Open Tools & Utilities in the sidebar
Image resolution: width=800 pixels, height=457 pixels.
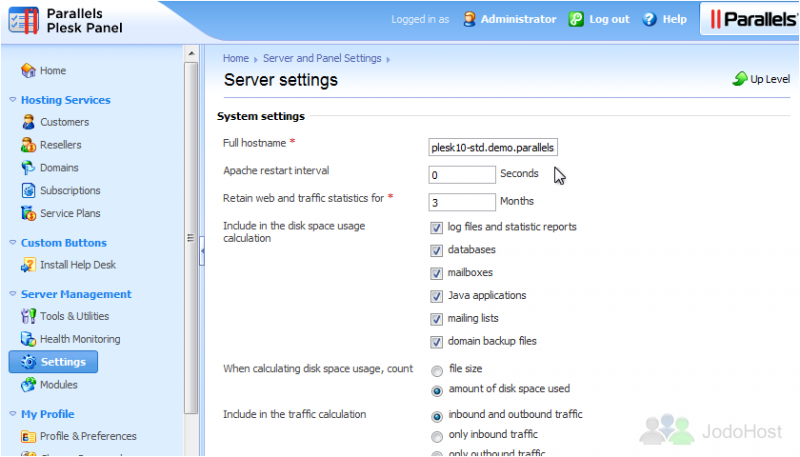click(x=74, y=316)
